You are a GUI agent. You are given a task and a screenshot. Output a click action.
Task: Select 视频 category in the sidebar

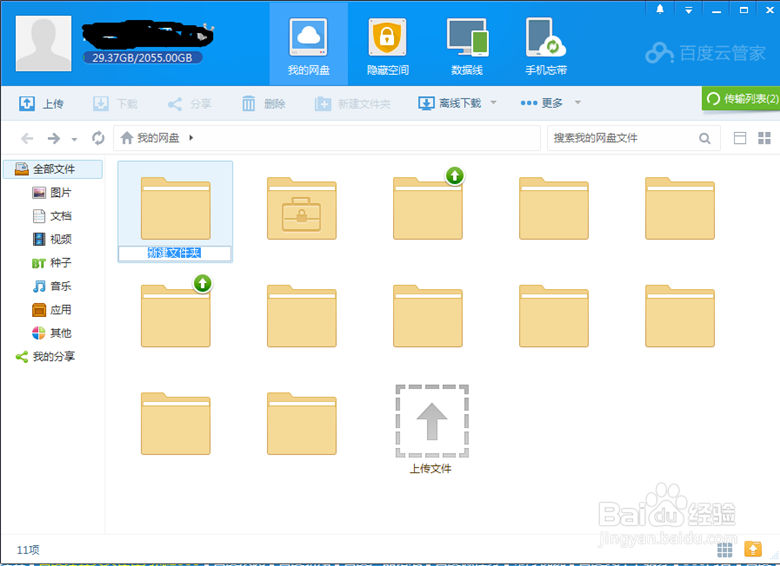[52, 239]
